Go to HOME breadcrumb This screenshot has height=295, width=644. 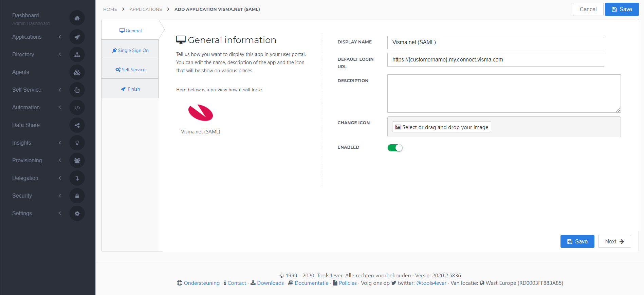(x=110, y=9)
